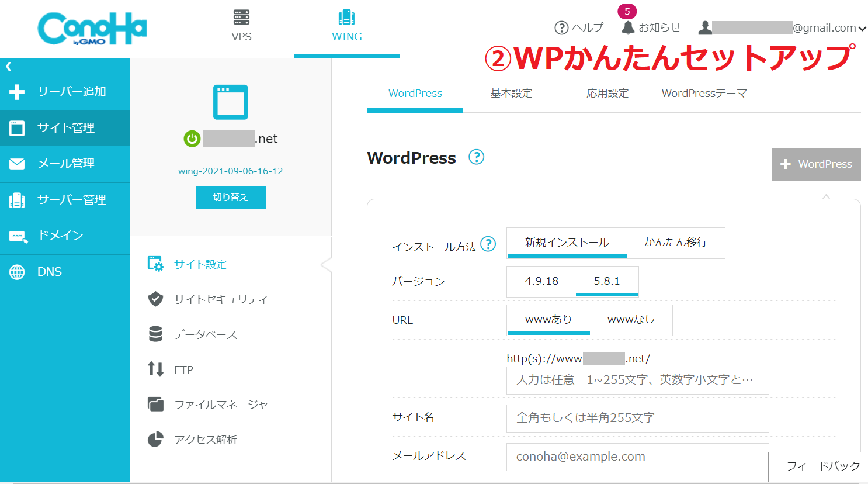Open the VPS server section

(241, 26)
